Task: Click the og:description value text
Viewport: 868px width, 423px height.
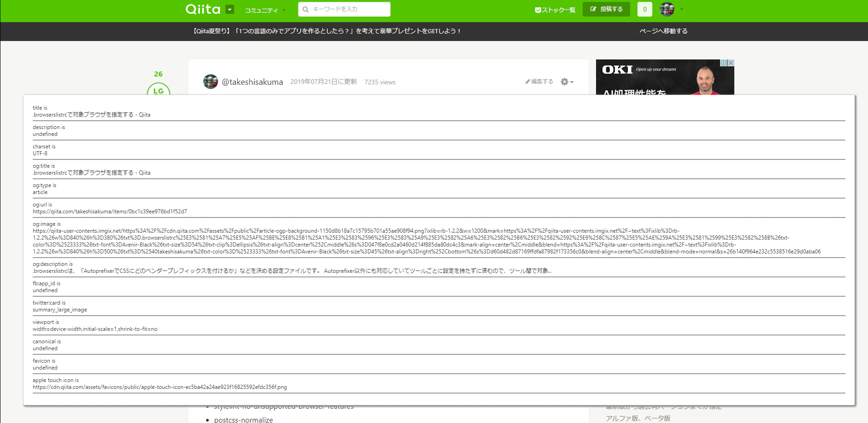Action: point(292,271)
